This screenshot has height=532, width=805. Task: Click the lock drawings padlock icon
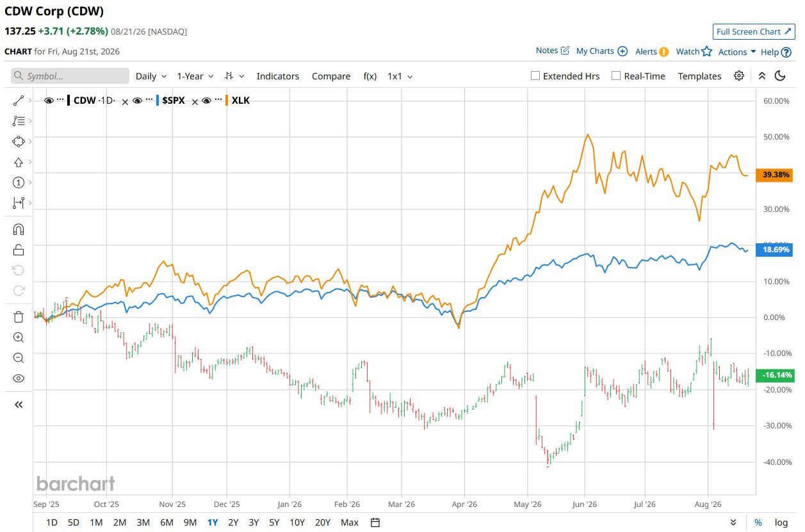(18, 250)
